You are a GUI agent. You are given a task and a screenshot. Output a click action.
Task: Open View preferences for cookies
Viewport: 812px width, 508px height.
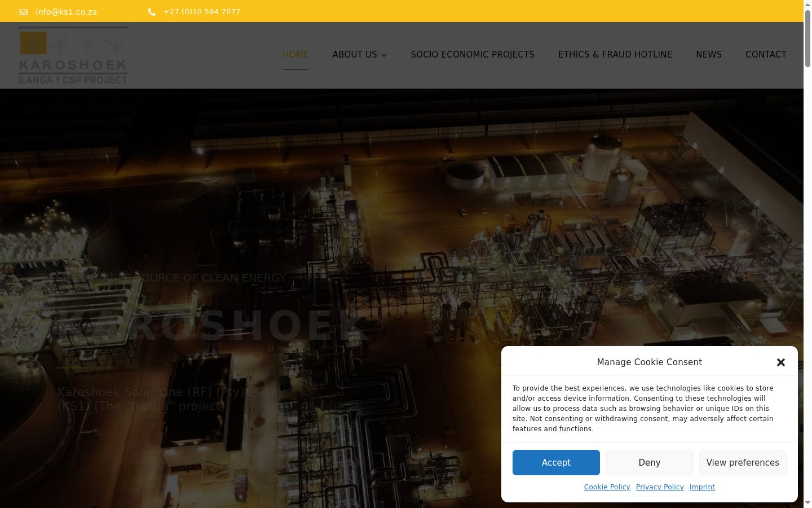743,462
